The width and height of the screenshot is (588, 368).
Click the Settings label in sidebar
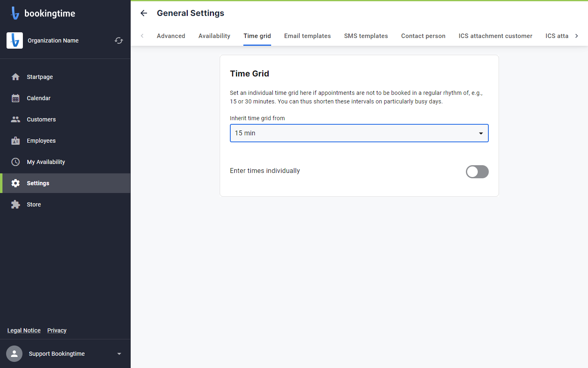pos(38,183)
